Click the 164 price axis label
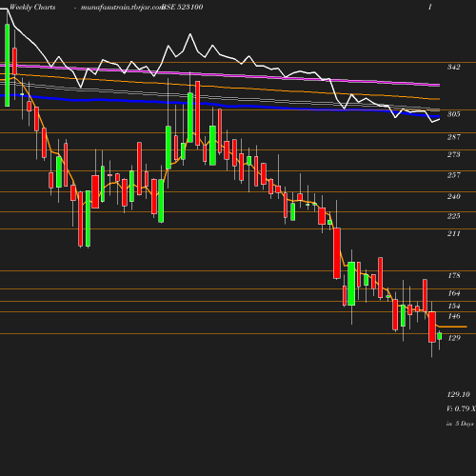 coord(454,293)
